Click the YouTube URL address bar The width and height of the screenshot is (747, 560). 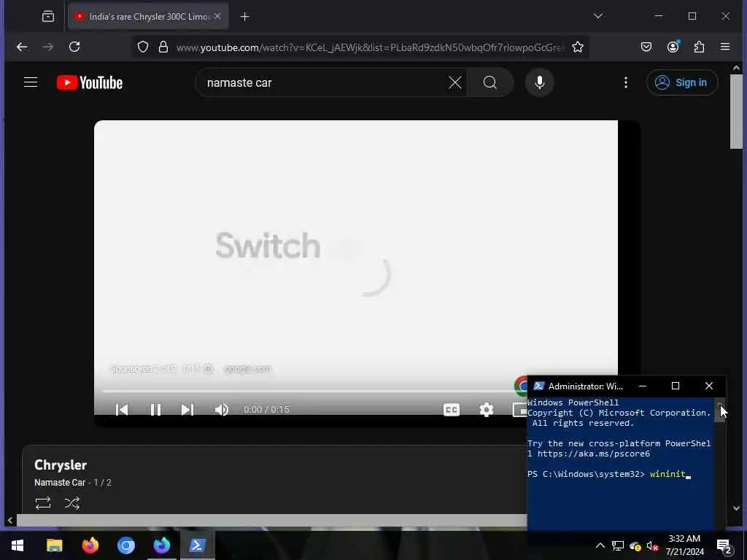coord(370,47)
